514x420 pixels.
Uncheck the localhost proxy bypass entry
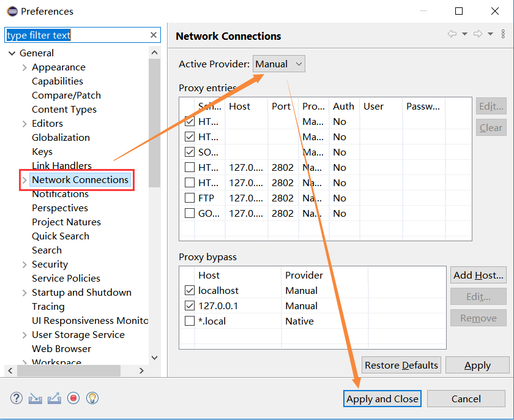click(190, 290)
